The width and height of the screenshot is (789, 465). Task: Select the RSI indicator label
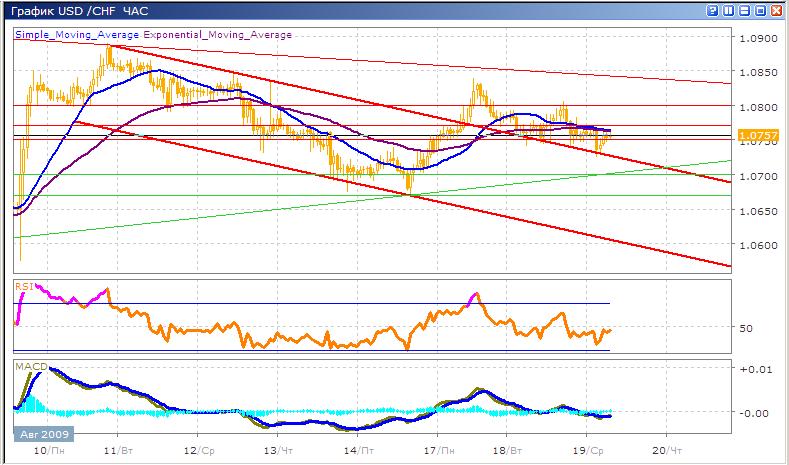click(x=22, y=286)
